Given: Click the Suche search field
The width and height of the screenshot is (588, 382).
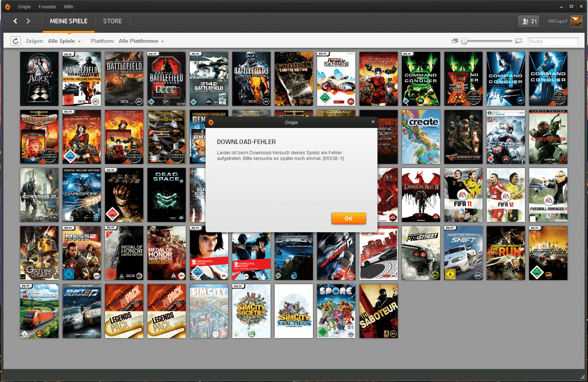Looking at the screenshot, I should pos(553,41).
